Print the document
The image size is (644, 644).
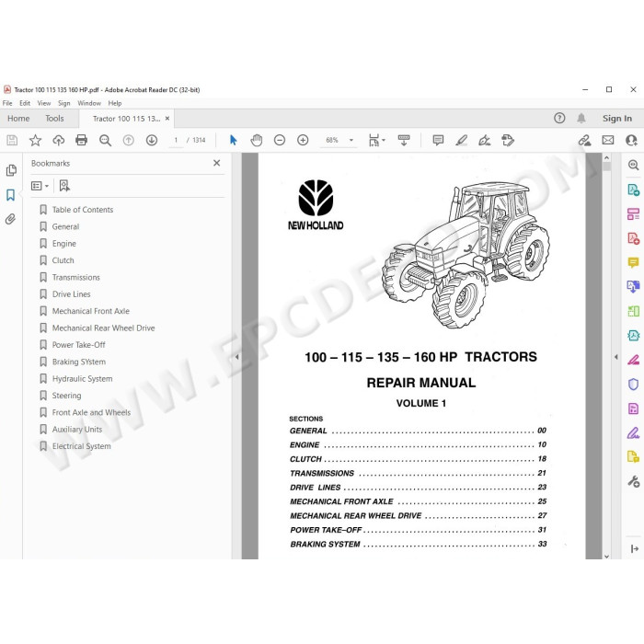point(81,141)
